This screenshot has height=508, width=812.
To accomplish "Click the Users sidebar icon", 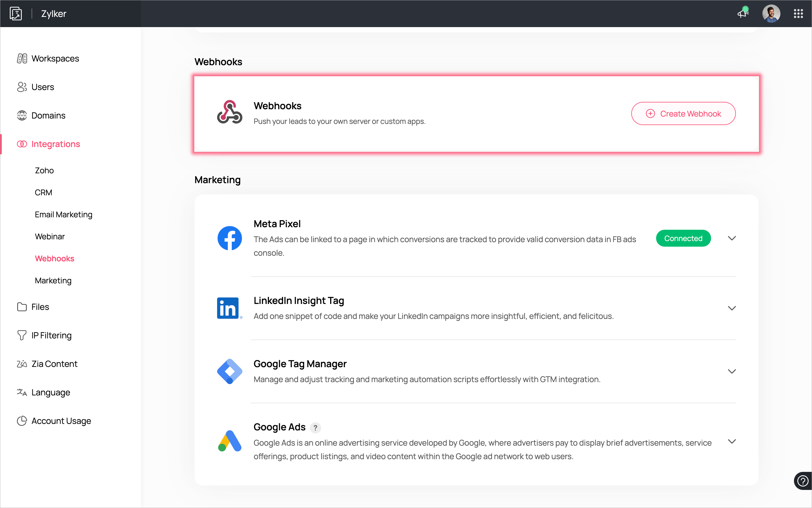I will 22,87.
